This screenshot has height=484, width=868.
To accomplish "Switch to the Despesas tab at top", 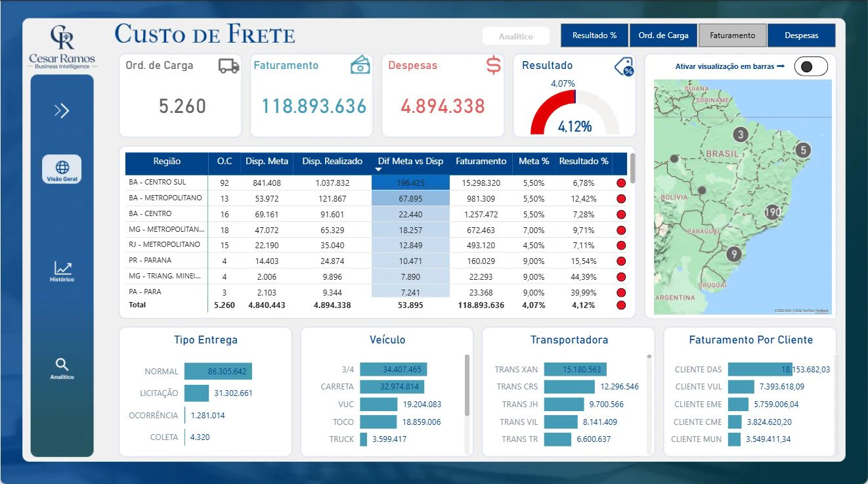I will tap(801, 35).
